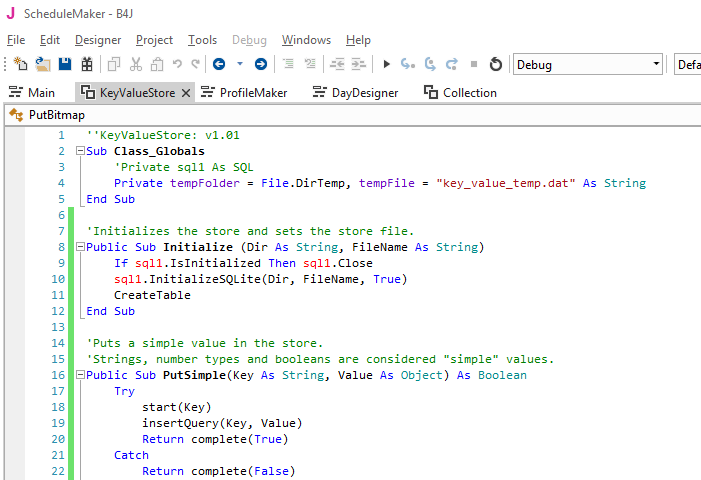Save the project with the floppy disk icon
The width and height of the screenshot is (701, 480).
coord(65,64)
